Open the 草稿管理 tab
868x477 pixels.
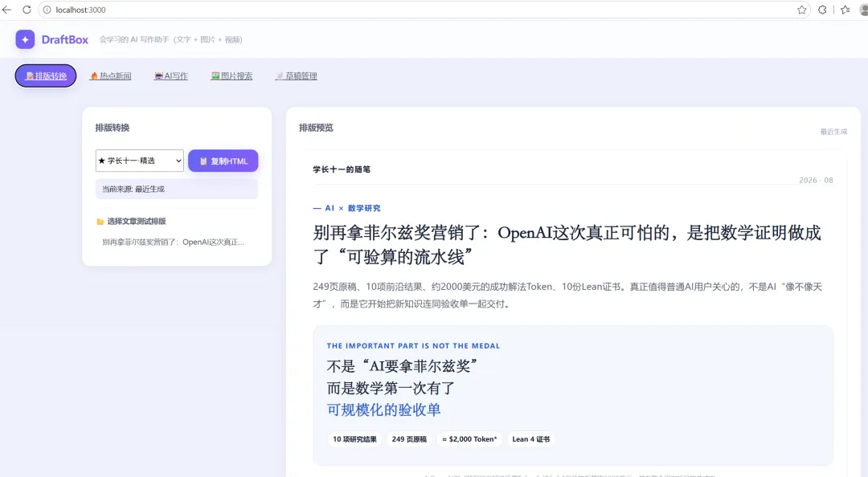pyautogui.click(x=296, y=75)
